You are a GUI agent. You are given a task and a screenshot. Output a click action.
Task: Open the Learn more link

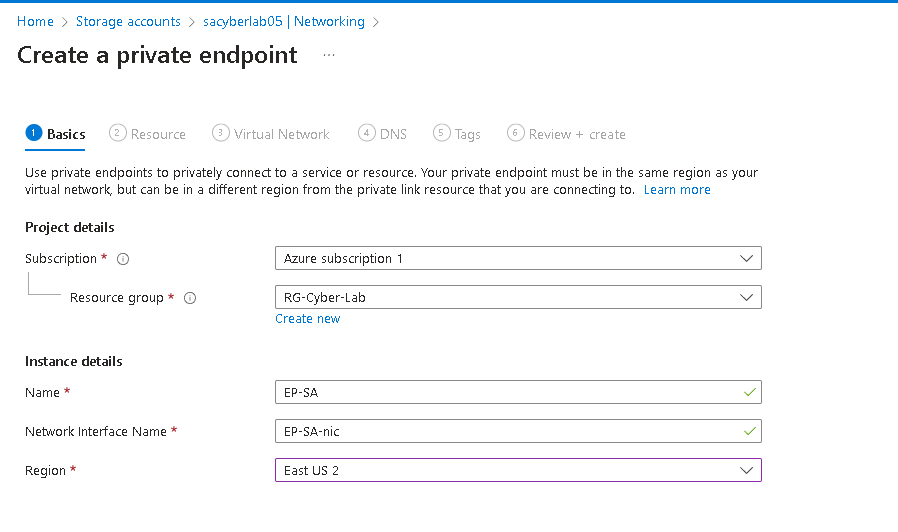[x=677, y=190]
